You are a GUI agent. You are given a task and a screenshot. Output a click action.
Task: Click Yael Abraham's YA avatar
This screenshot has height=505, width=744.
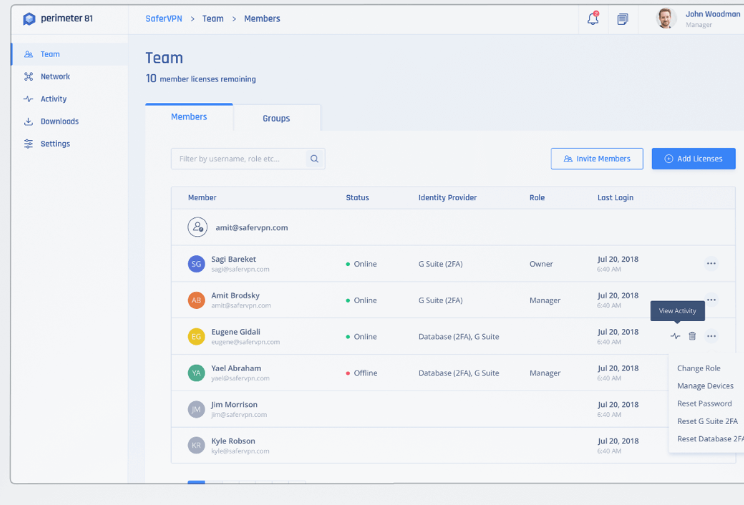coord(196,373)
